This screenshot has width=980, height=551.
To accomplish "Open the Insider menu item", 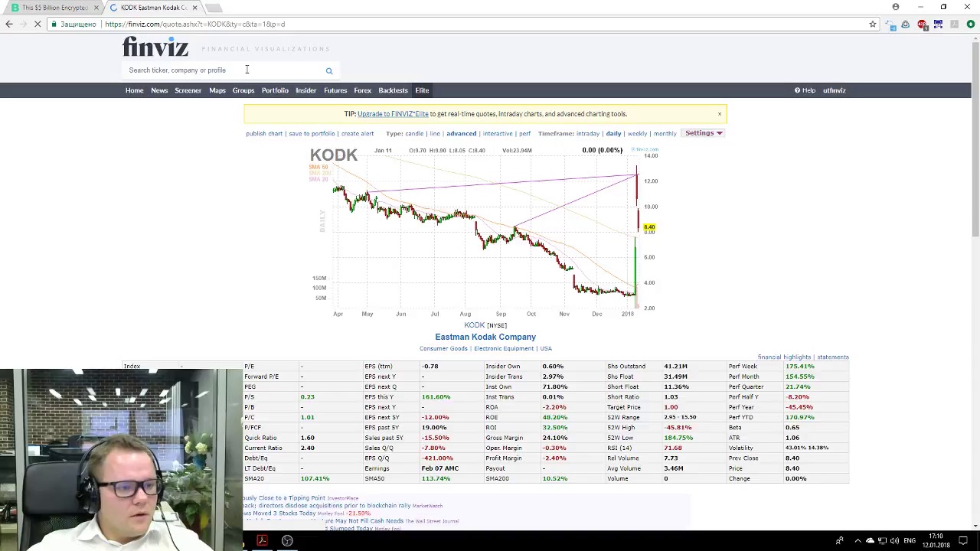I will click(x=305, y=90).
